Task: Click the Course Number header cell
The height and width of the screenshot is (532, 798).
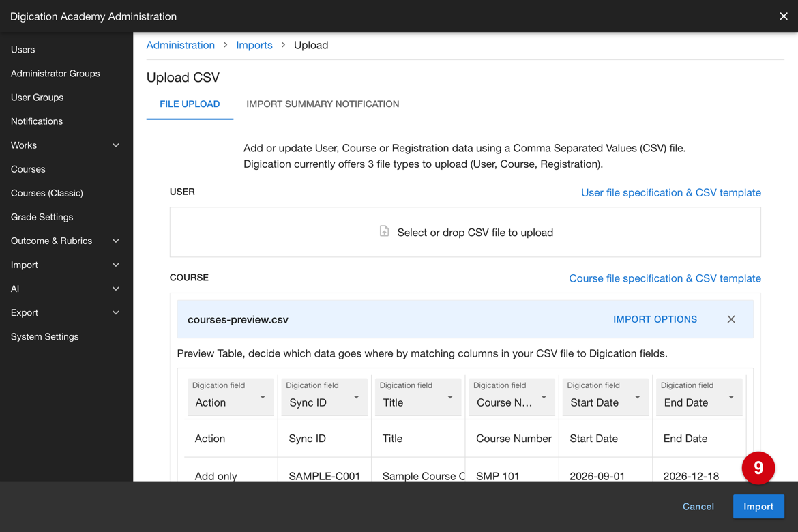Action: tap(512, 439)
